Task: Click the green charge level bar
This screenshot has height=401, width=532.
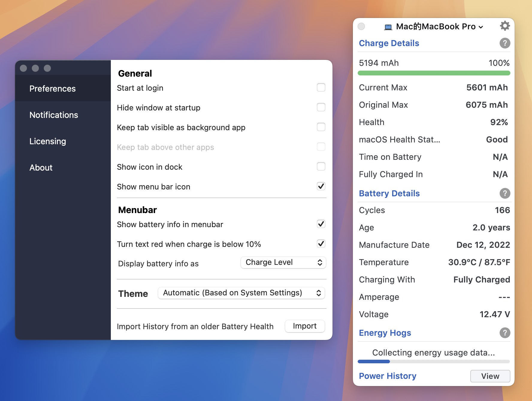Action: click(x=434, y=73)
